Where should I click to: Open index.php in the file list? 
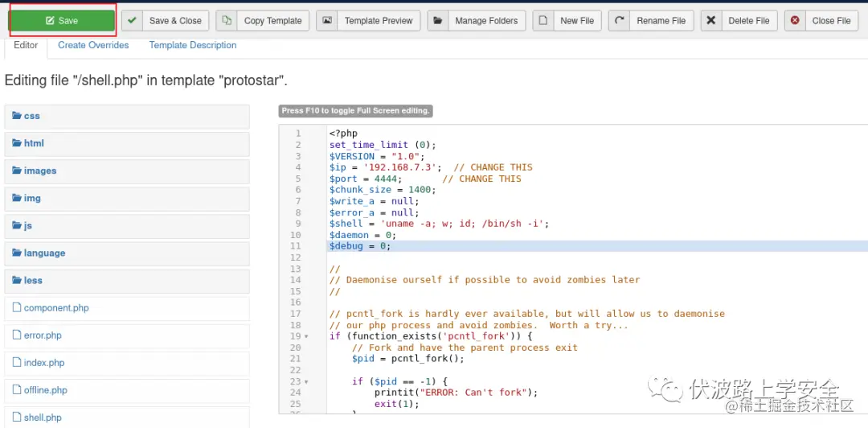127,363
